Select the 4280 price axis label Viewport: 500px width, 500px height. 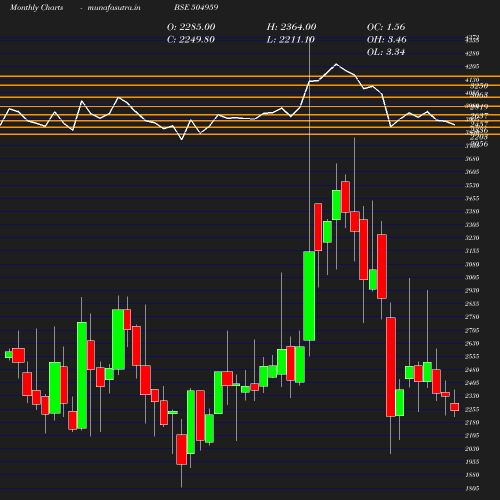472,53
